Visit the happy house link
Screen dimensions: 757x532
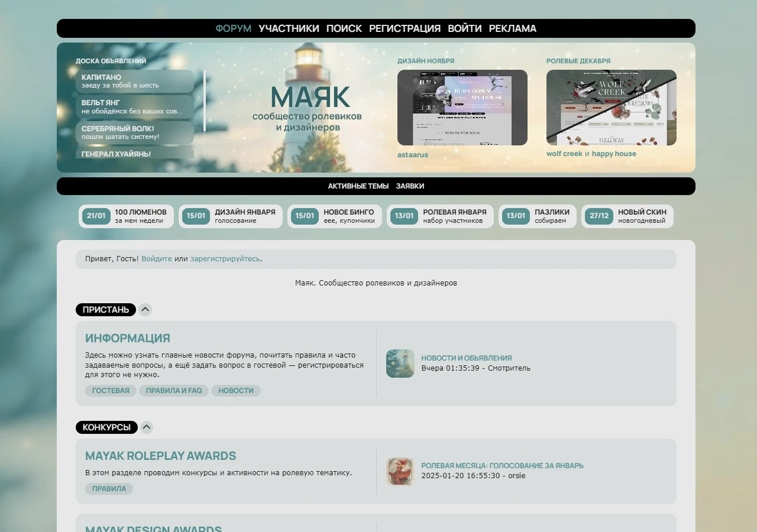point(614,154)
